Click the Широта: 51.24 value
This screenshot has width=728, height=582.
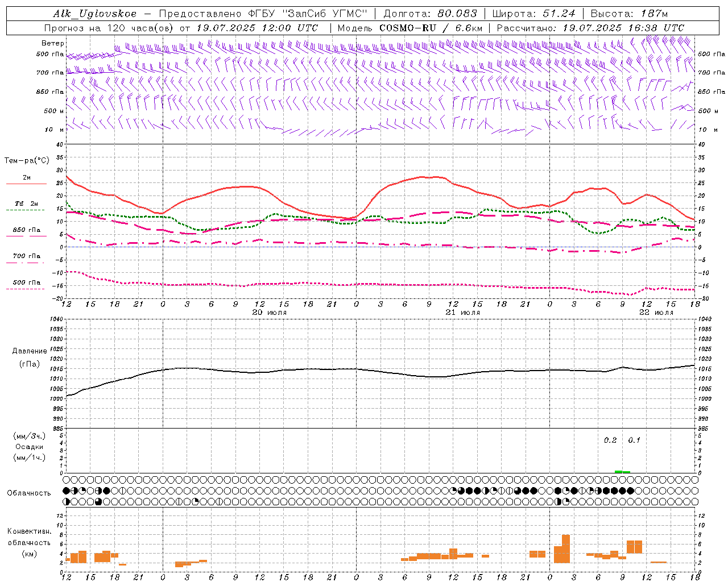[x=533, y=14]
